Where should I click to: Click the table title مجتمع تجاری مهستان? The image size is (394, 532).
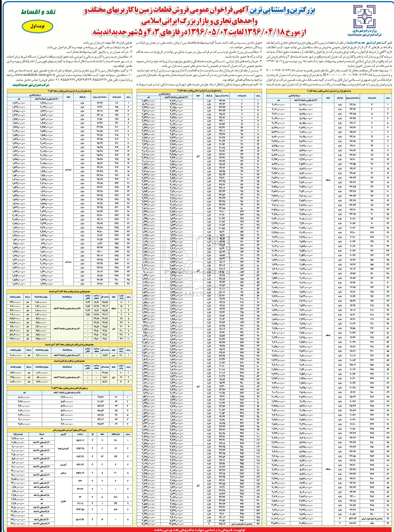(69, 291)
